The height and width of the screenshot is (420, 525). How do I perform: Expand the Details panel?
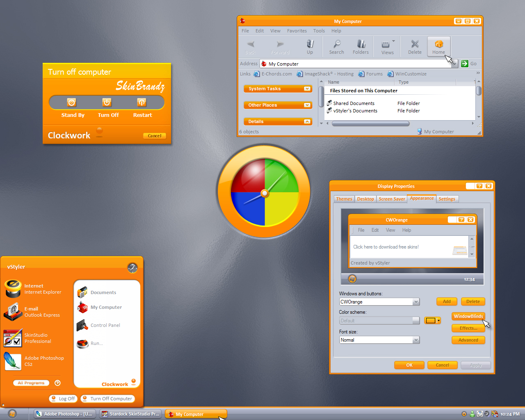point(307,121)
